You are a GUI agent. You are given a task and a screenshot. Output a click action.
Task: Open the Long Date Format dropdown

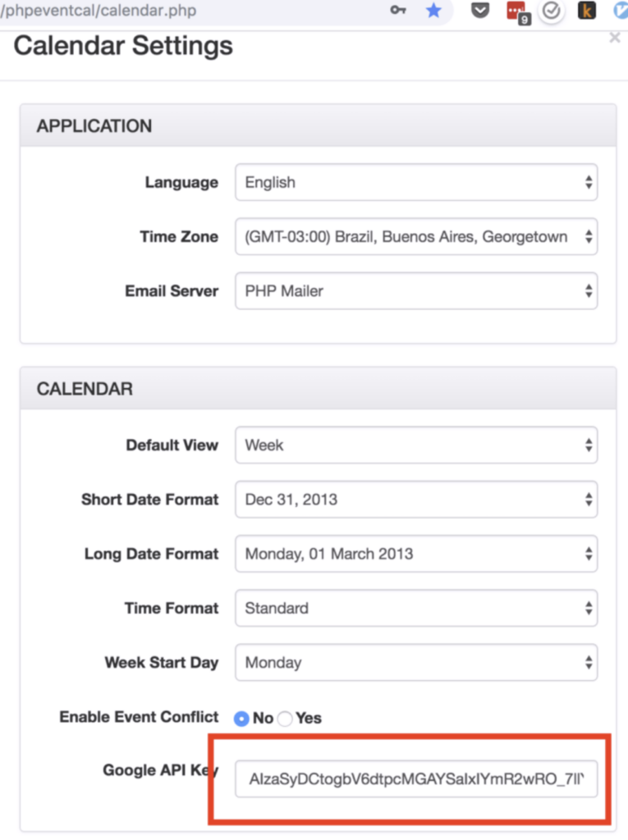click(x=416, y=554)
